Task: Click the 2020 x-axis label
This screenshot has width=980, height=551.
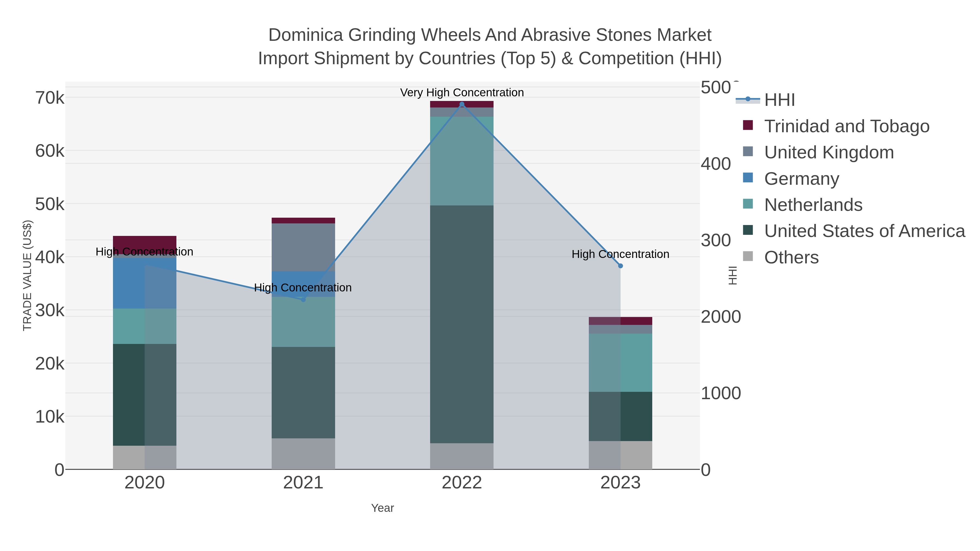Action: click(x=145, y=483)
